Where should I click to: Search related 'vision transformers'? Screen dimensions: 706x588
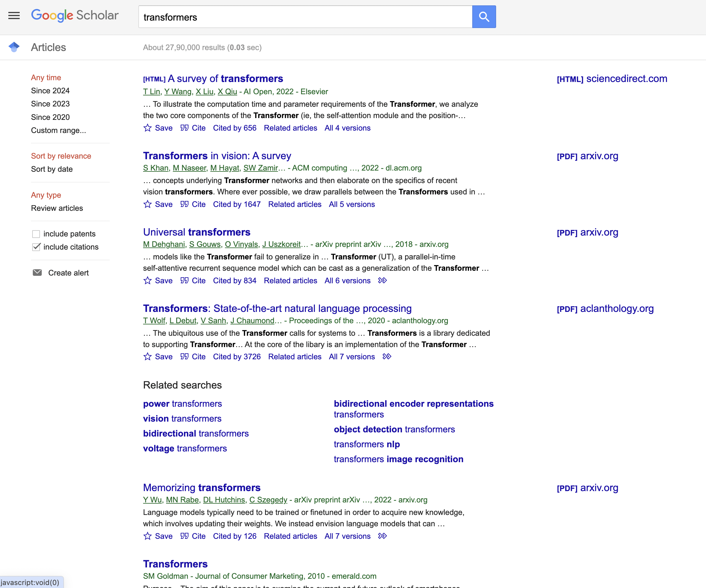click(x=182, y=419)
